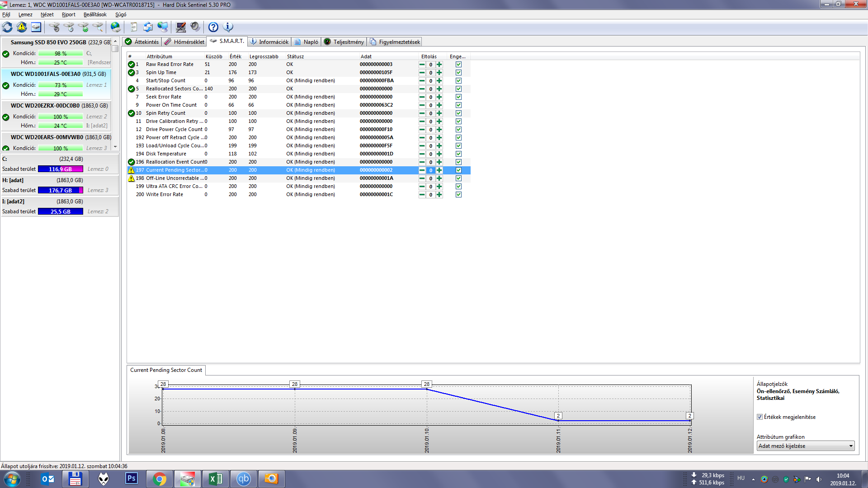The width and height of the screenshot is (868, 488).
Task: Toggle enable checkbox for Disk Temperature
Action: click(x=458, y=154)
